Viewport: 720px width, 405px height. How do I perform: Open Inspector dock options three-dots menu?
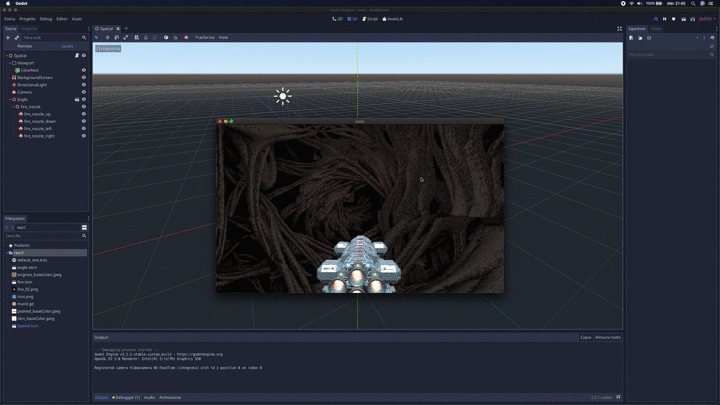[x=716, y=28]
